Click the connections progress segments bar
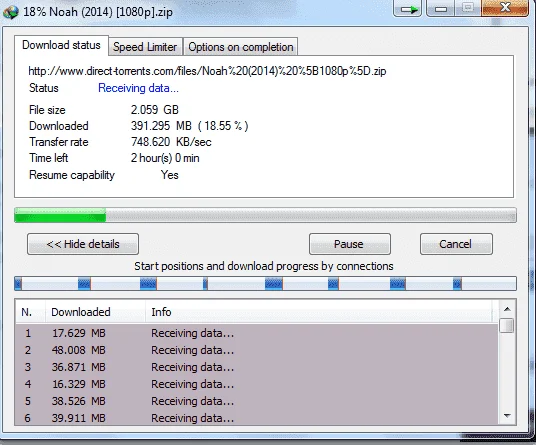The image size is (536, 445). point(265,284)
